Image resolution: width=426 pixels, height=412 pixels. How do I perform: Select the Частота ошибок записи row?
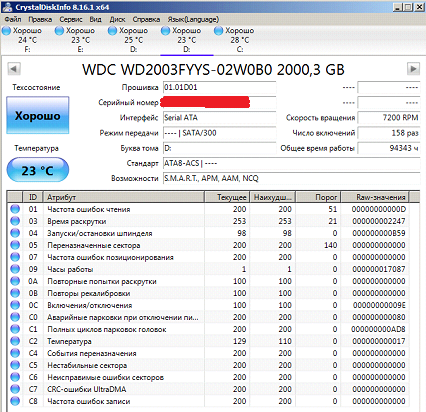point(208,401)
